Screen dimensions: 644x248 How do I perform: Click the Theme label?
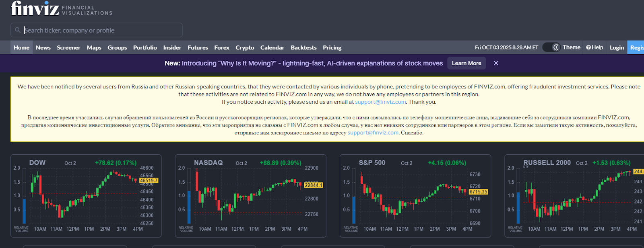[572, 47]
